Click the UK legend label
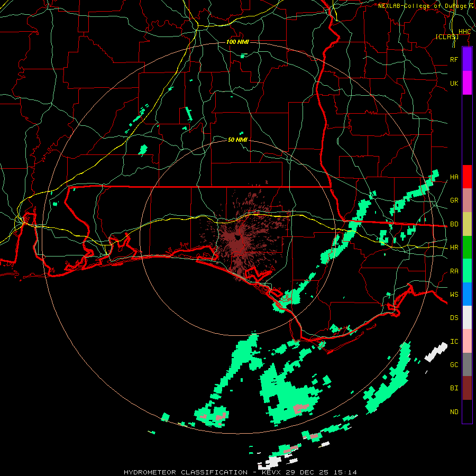Viewport: 476px width, 476px height. tap(454, 83)
